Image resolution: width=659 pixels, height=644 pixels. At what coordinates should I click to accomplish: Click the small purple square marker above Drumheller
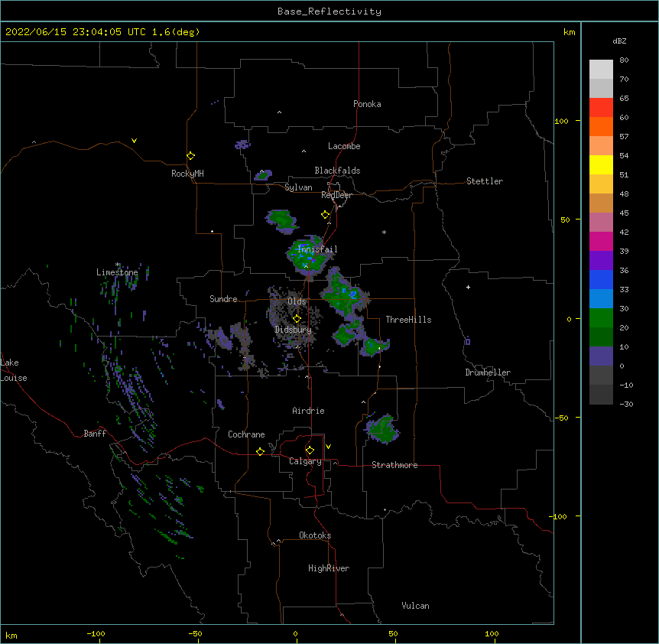tap(467, 341)
